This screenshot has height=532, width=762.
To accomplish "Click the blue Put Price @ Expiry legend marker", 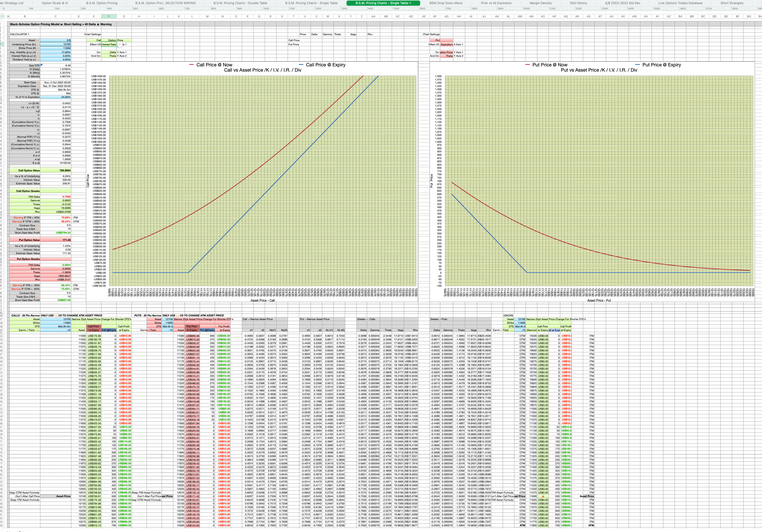I will [x=638, y=65].
